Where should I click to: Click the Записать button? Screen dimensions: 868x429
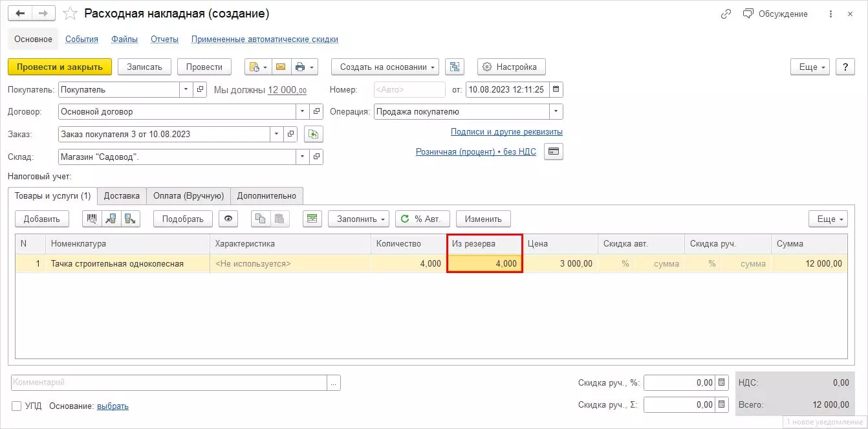[144, 67]
